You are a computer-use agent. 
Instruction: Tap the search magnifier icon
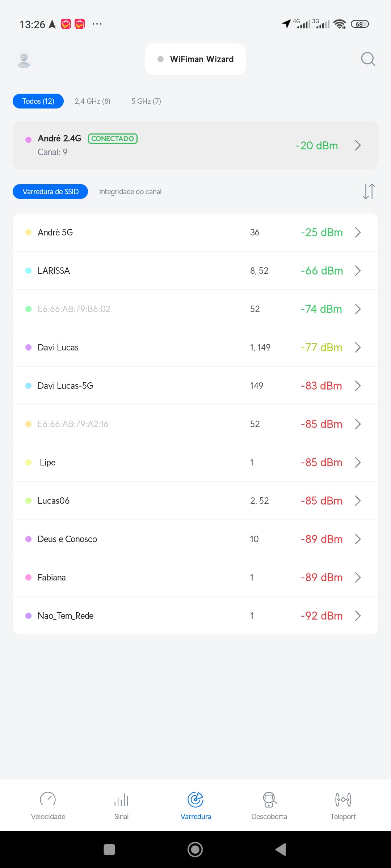point(368,59)
